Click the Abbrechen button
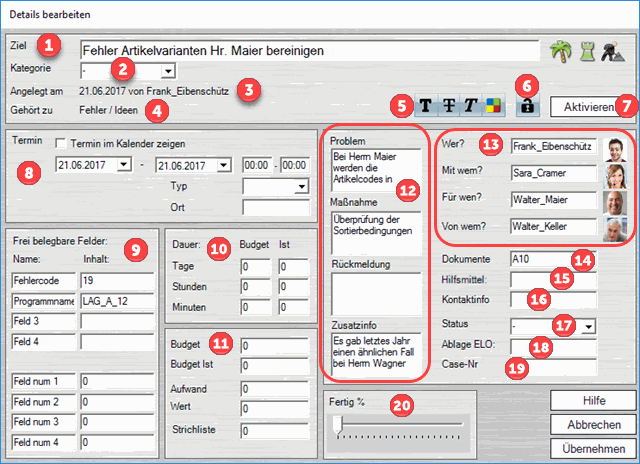640x464 pixels. coord(593,424)
